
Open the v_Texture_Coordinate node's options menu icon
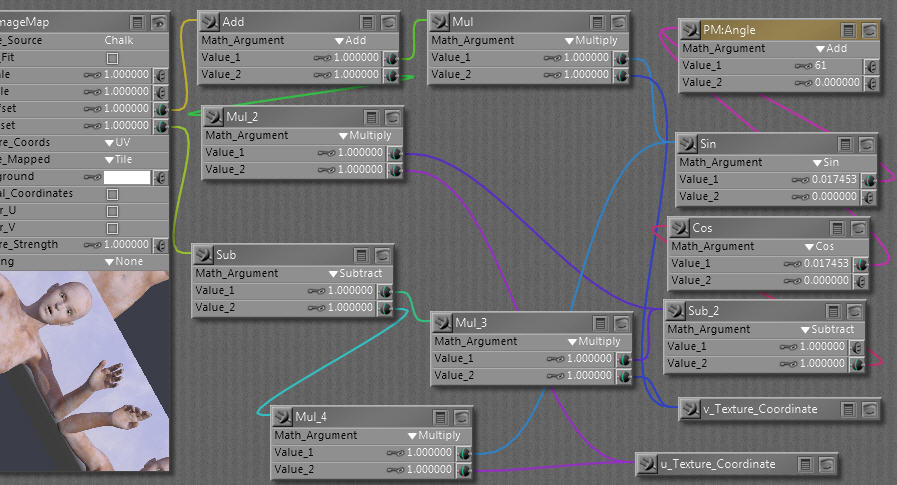click(848, 410)
